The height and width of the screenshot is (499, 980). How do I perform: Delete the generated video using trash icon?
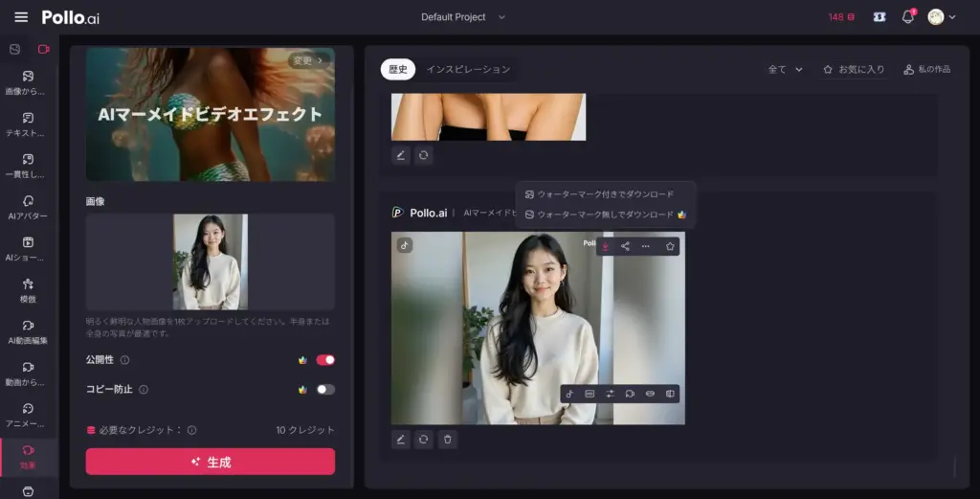[448, 440]
